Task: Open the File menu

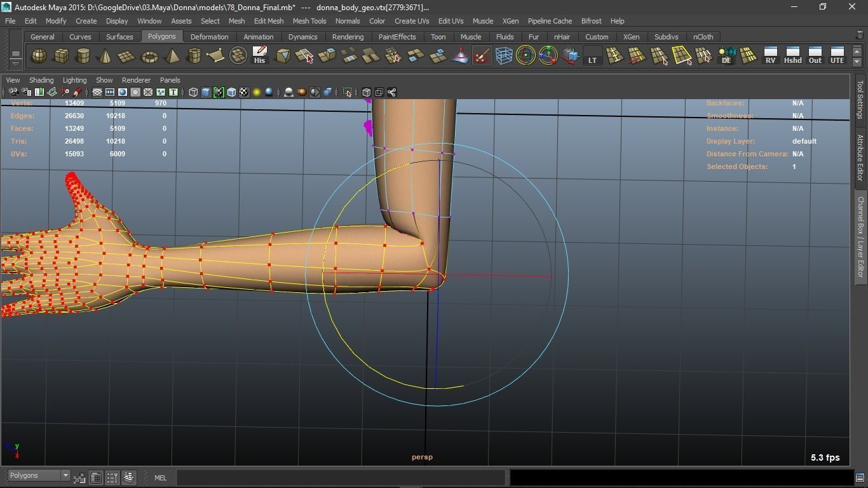Action: (x=10, y=21)
